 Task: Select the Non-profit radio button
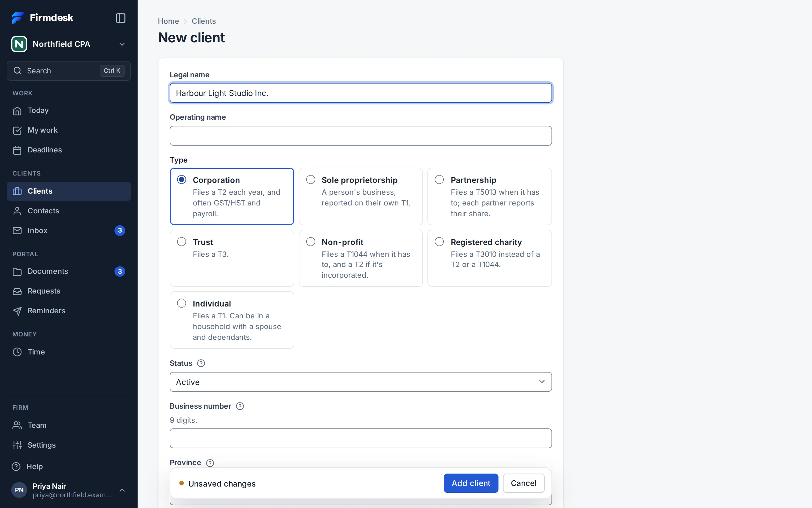click(x=311, y=242)
